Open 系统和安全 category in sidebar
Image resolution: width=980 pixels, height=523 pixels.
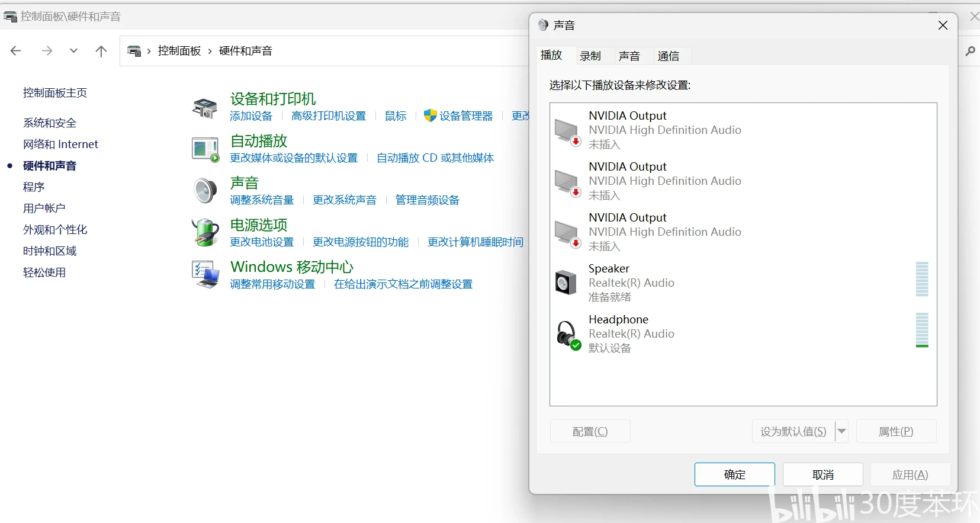click(x=50, y=123)
